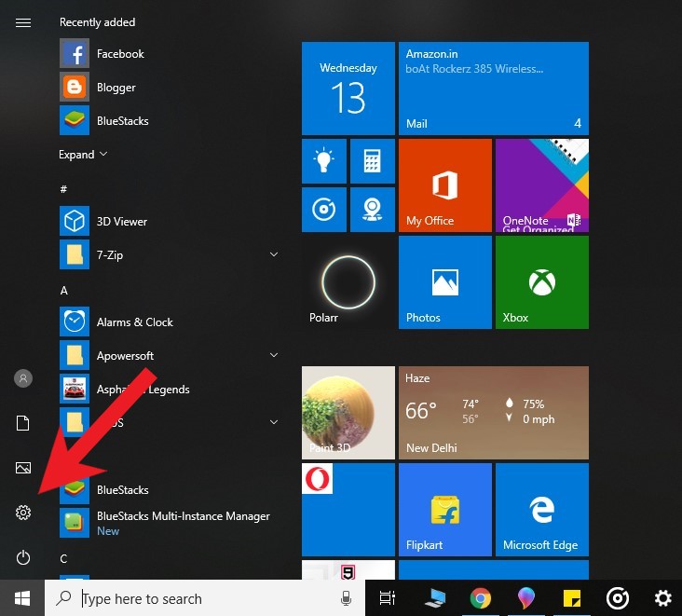The image size is (682, 616).
Task: Open the OneNote tile
Action: click(542, 185)
